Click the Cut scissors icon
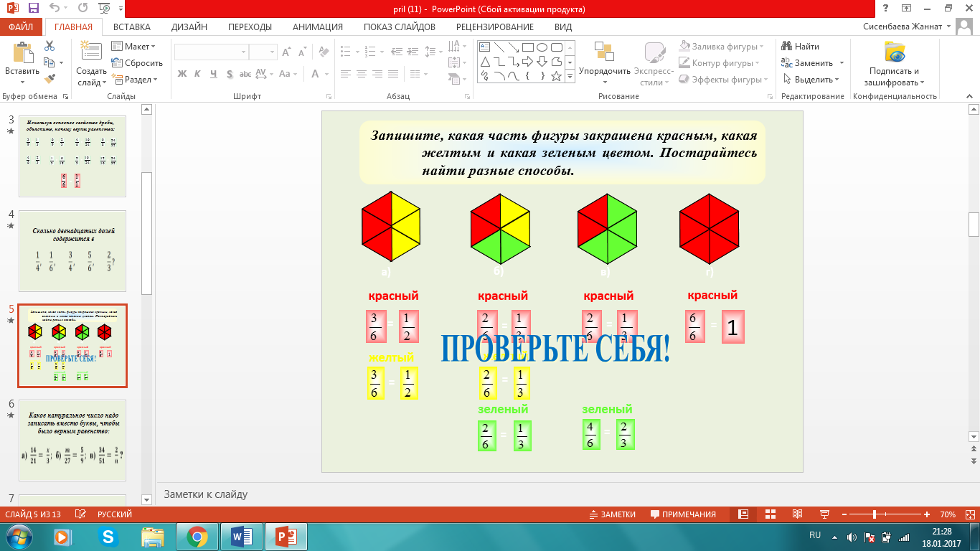980x551 pixels. click(50, 46)
